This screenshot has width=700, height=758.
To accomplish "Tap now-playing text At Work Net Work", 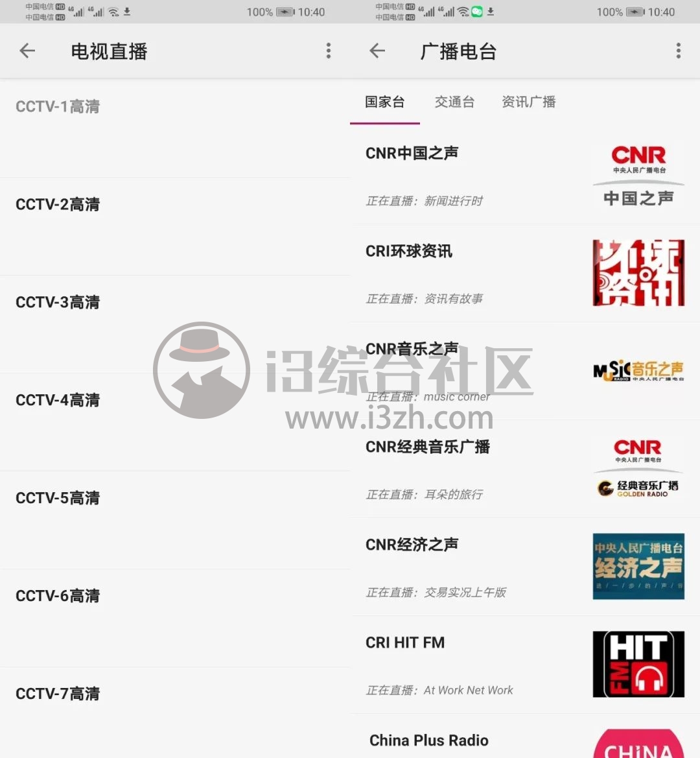I will coord(468,691).
